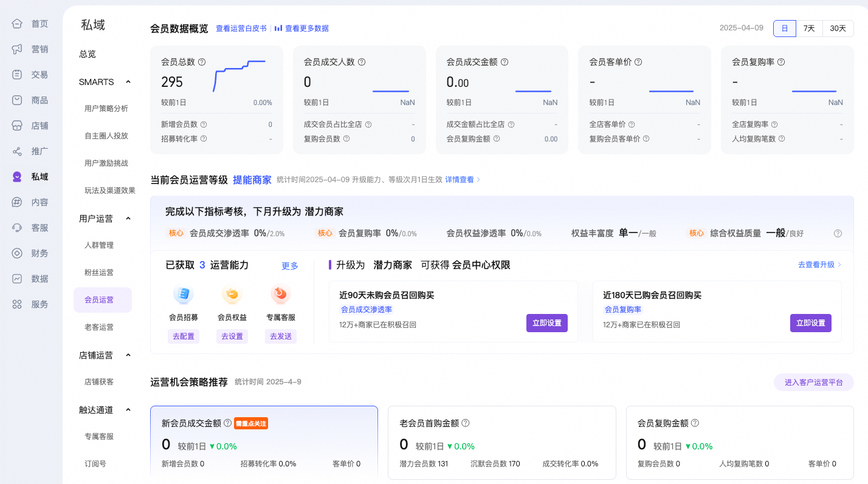Select the 老会员首购金额 card
868x484 pixels.
502,443
